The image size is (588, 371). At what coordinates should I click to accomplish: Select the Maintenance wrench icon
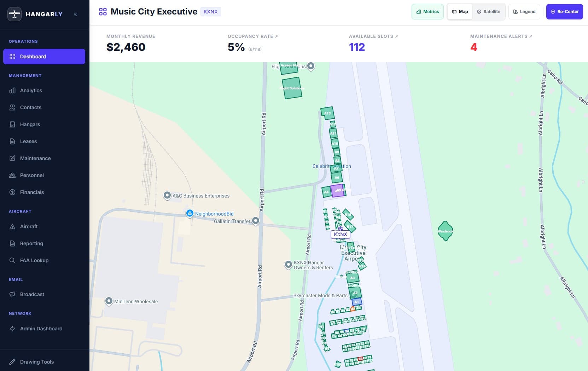click(x=12, y=158)
